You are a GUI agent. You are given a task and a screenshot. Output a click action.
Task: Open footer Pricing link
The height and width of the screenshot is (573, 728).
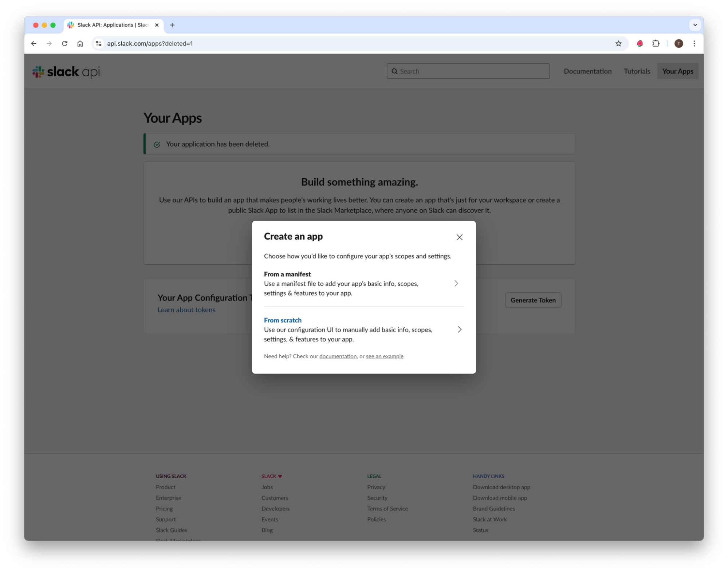(x=164, y=509)
